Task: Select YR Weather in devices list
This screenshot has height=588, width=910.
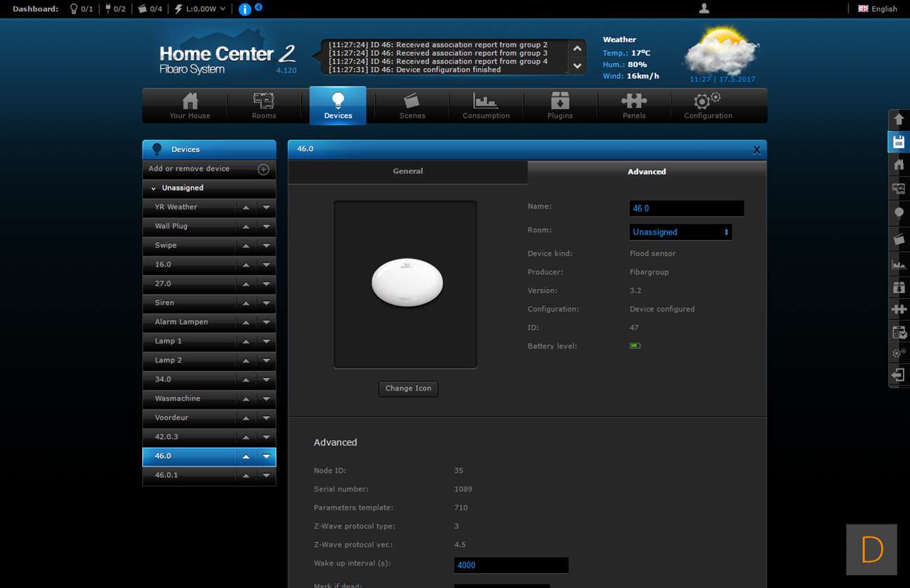Action: click(x=176, y=207)
